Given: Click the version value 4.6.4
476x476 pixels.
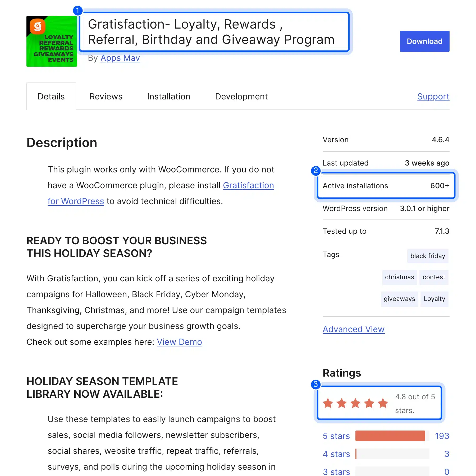Looking at the screenshot, I should click(x=441, y=140).
